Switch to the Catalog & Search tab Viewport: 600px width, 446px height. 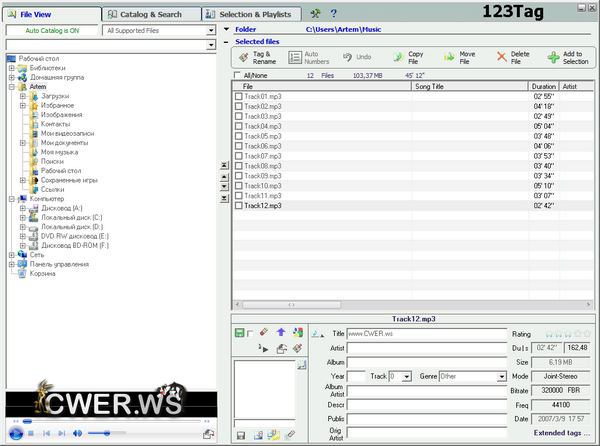click(x=151, y=15)
